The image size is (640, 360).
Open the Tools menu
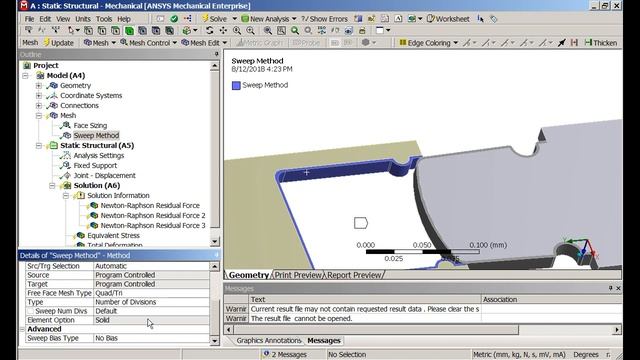point(104,19)
